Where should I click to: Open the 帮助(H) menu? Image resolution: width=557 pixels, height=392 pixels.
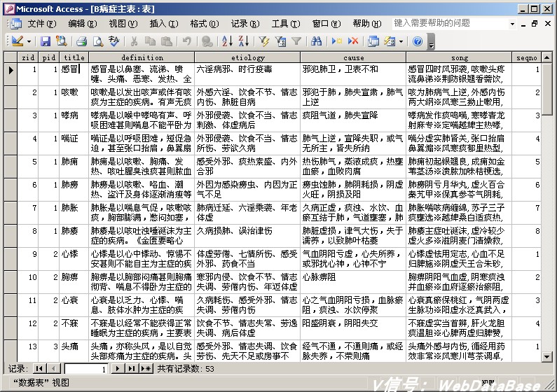(367, 23)
